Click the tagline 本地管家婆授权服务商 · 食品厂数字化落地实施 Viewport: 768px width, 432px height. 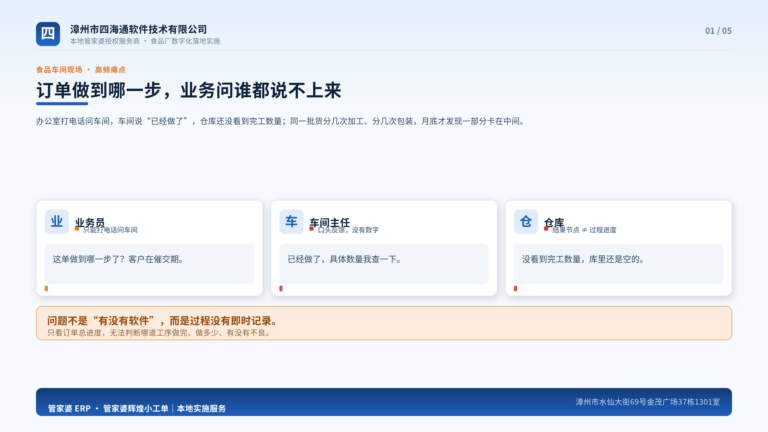[x=145, y=41]
